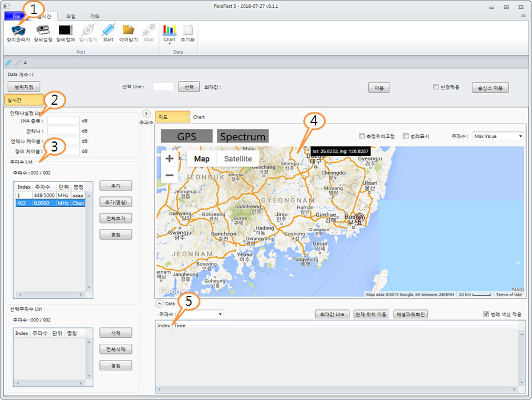Click the 이동 button

pos(379,88)
